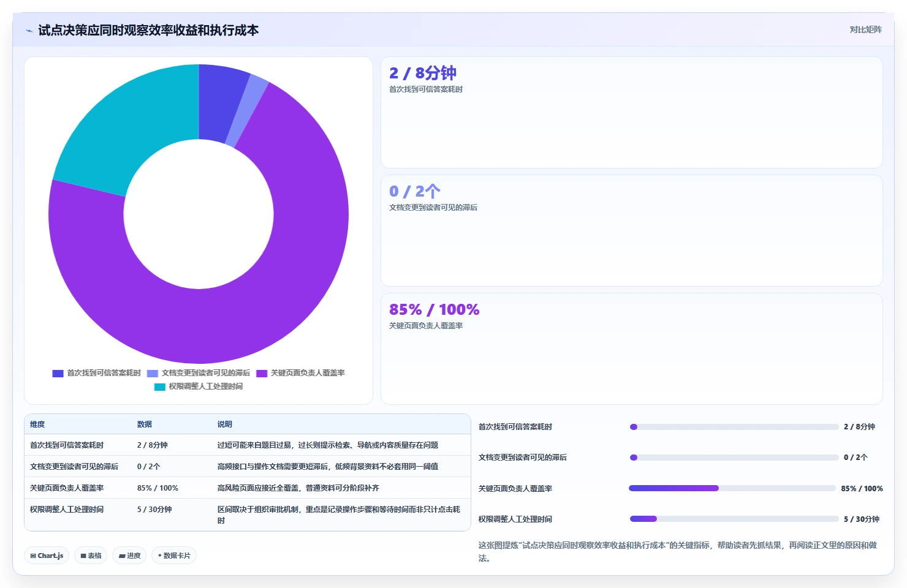
Task: Select table cell 文档变更到读者可见的滞后
Action: (x=74, y=467)
